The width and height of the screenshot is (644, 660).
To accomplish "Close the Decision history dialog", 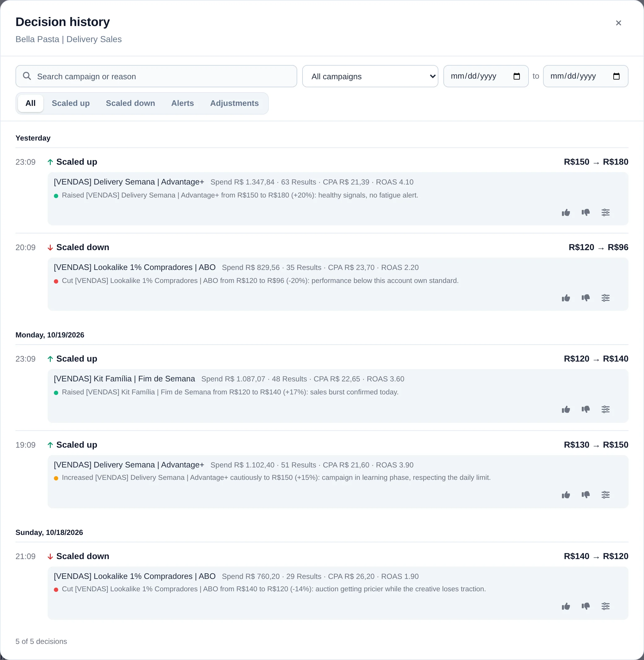I will click(618, 23).
